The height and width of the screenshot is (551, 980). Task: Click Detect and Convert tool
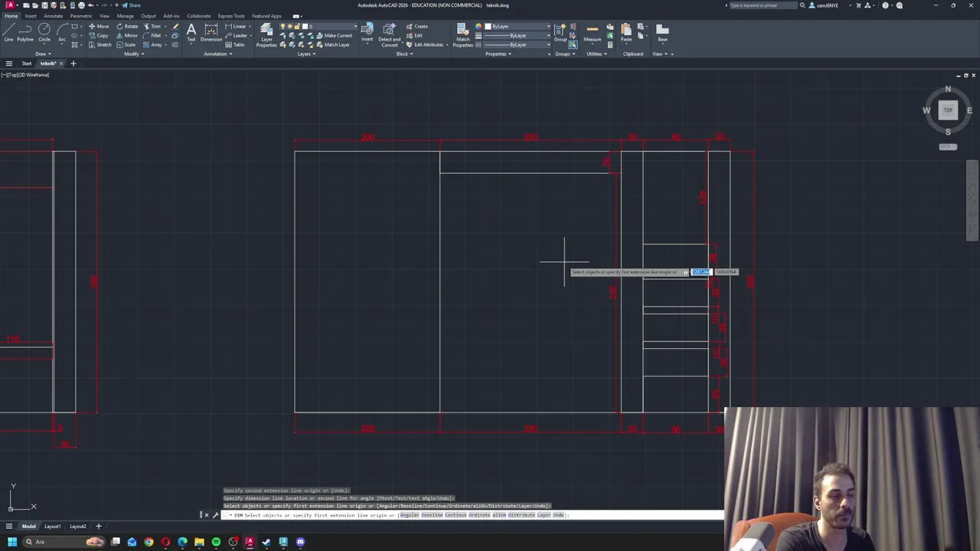(389, 35)
